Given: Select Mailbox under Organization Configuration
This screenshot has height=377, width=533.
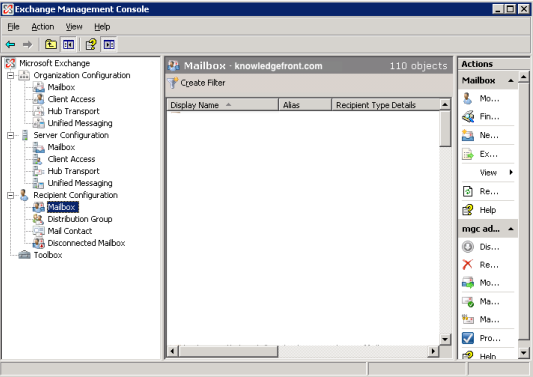Looking at the screenshot, I should pos(61,87).
